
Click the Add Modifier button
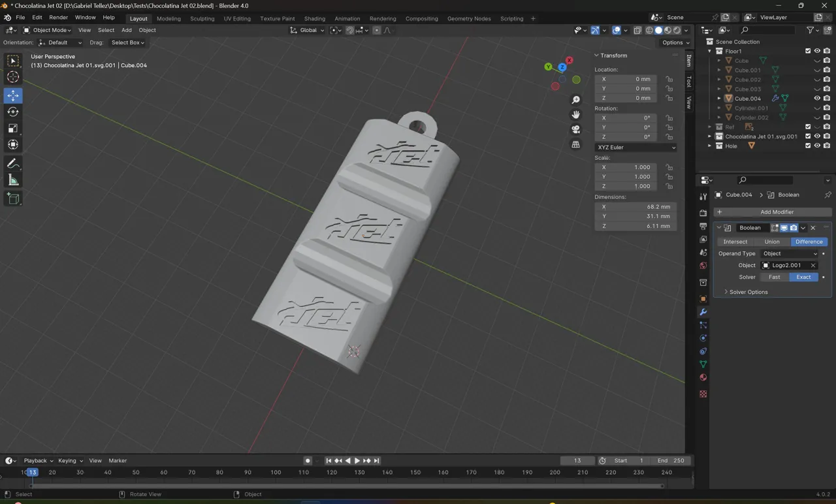773,212
